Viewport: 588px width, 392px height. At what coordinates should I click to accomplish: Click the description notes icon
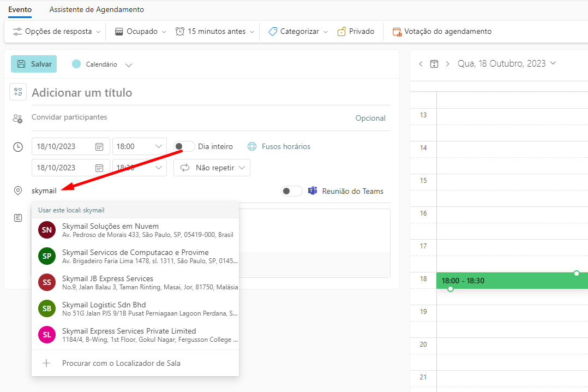[18, 218]
